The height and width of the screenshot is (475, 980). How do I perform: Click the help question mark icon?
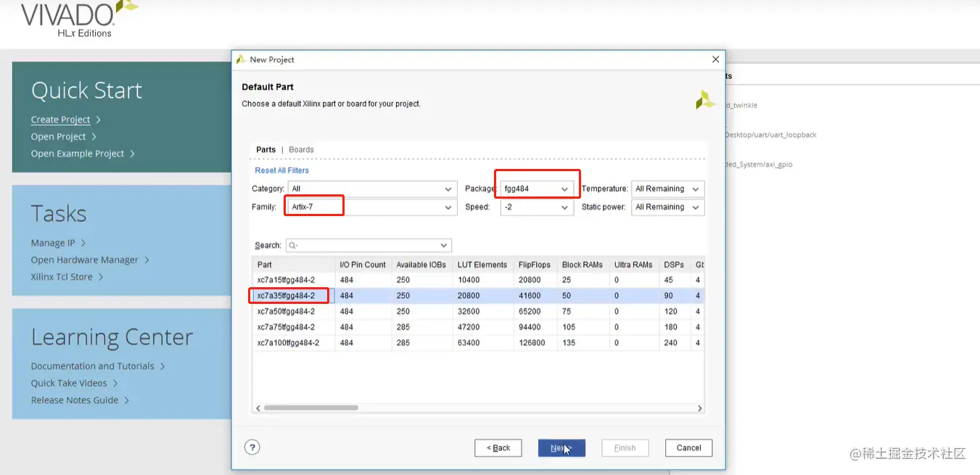coord(252,447)
